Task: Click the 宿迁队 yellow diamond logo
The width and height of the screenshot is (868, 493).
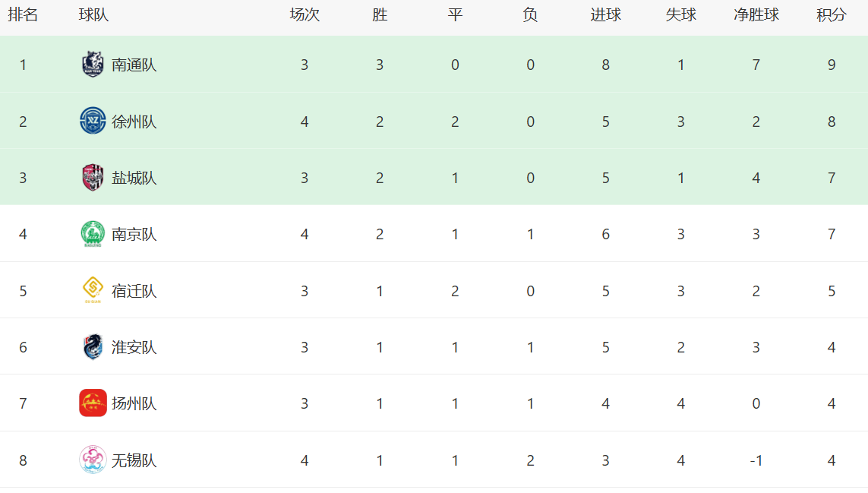Action: point(93,290)
